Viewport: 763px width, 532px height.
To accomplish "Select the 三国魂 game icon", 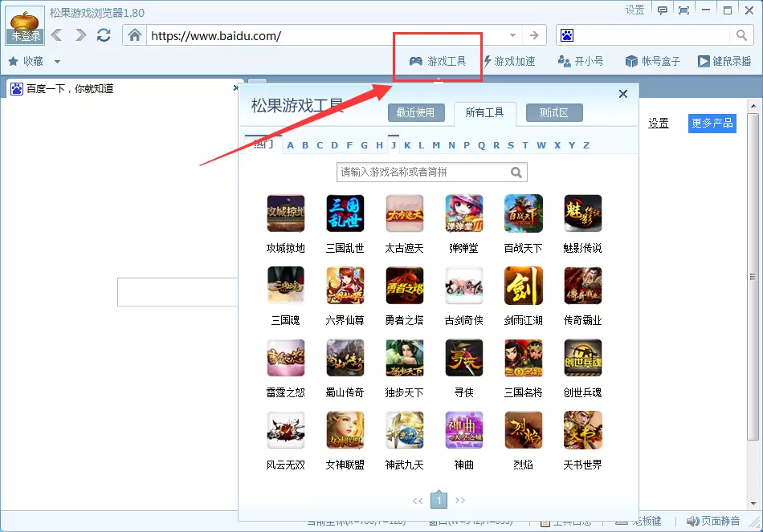I will pos(286,286).
